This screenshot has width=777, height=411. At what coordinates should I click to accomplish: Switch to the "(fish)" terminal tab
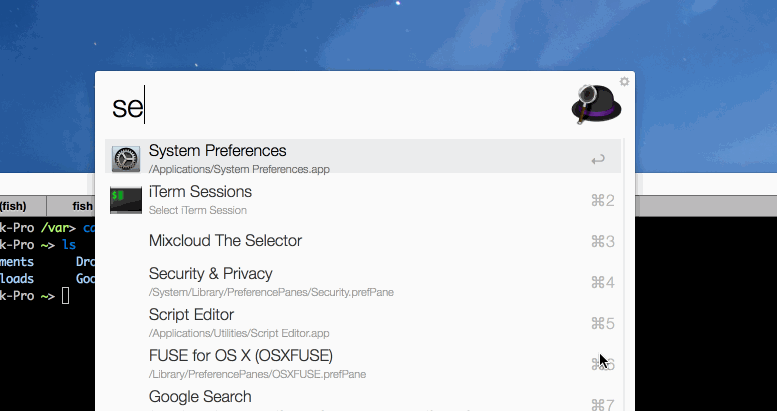tap(14, 206)
